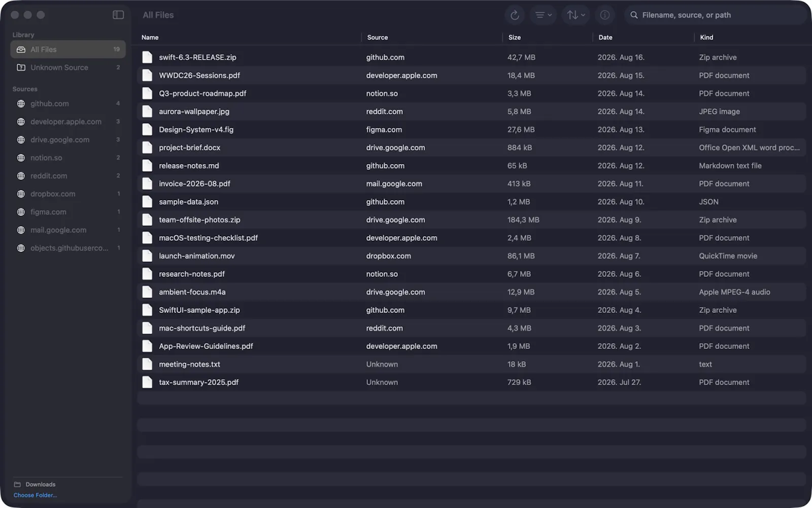The width and height of the screenshot is (812, 508).
Task: Click the Markdown text file kind cell
Action: tap(730, 166)
